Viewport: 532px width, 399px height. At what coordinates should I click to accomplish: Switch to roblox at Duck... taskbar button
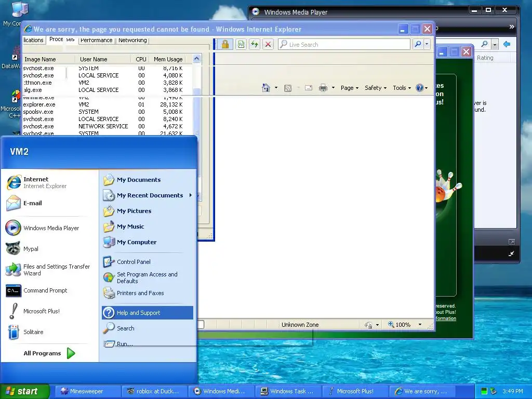coord(154,391)
